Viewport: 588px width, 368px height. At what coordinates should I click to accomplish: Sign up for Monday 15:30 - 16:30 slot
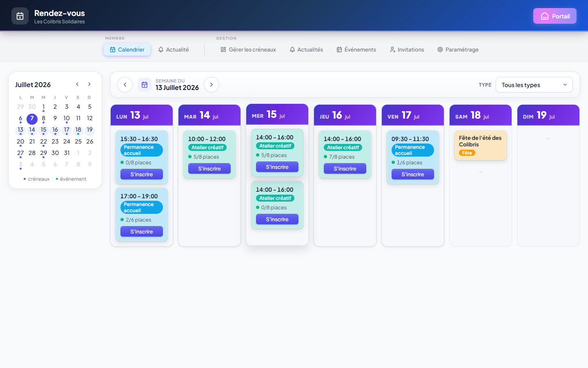pyautogui.click(x=142, y=174)
